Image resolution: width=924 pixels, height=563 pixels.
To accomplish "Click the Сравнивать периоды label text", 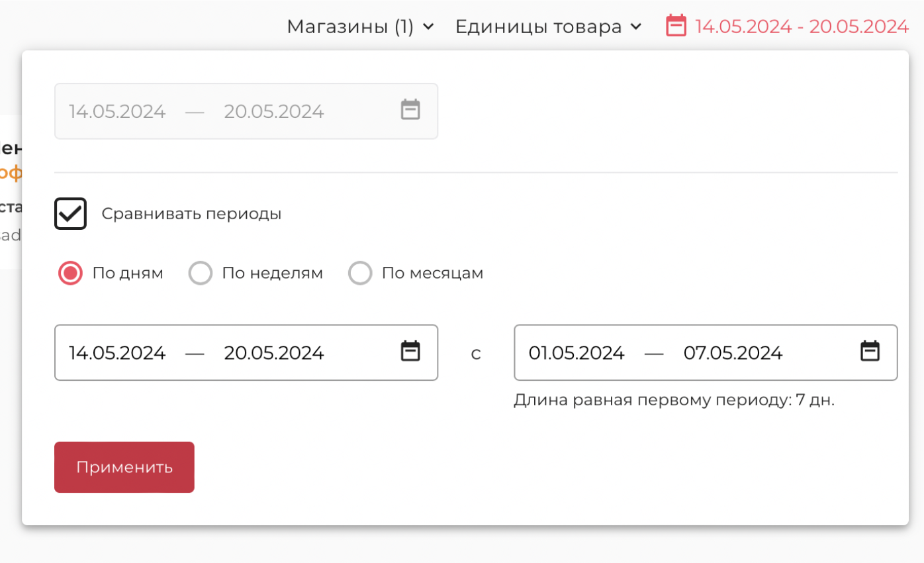I will point(191,214).
